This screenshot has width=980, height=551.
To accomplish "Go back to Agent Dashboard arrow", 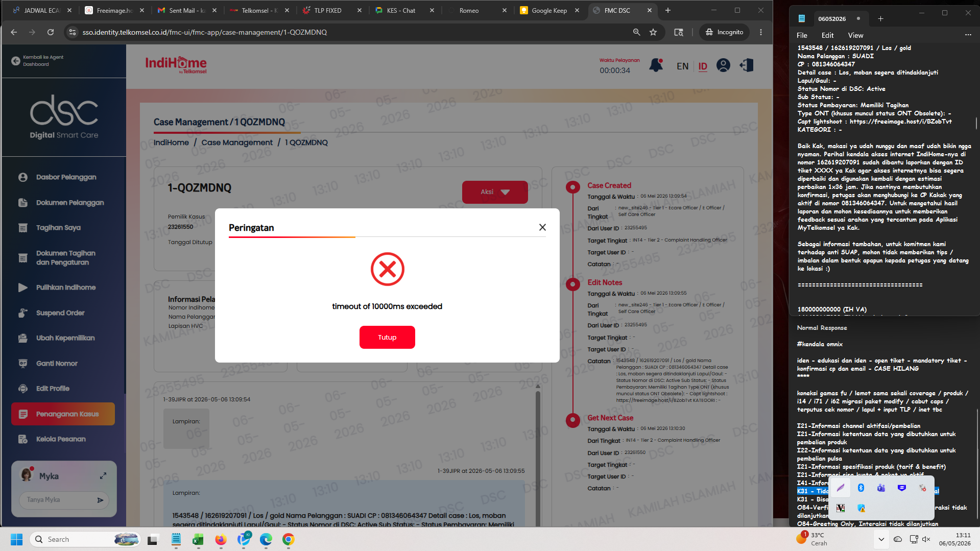I will tap(16, 61).
